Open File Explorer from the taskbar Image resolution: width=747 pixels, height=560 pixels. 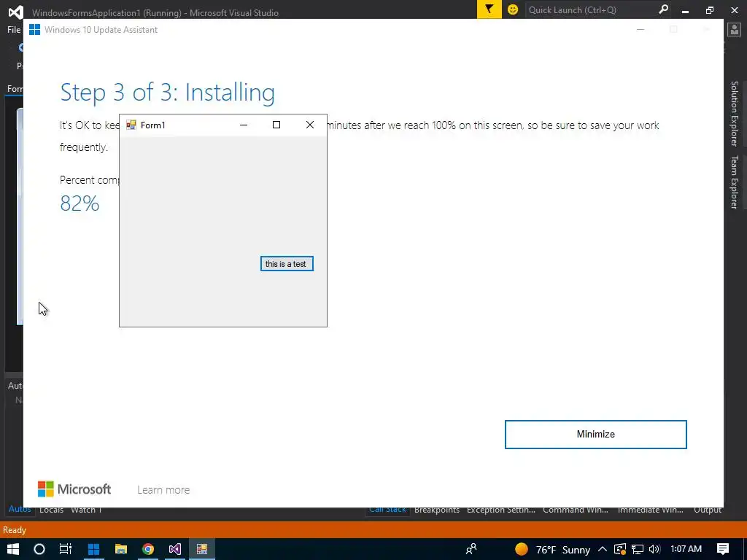tap(121, 549)
